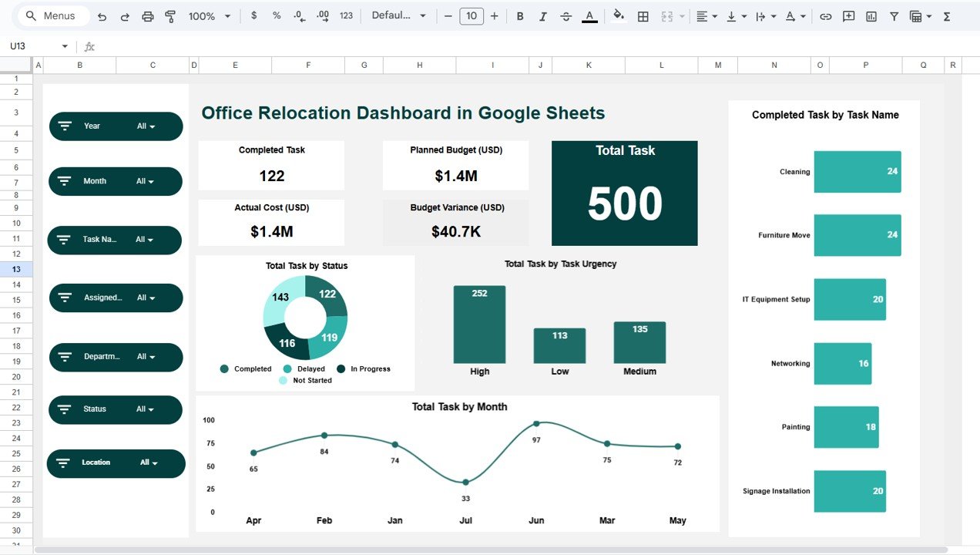Open the text color picker
Screen dimensions: 980x555
point(589,15)
